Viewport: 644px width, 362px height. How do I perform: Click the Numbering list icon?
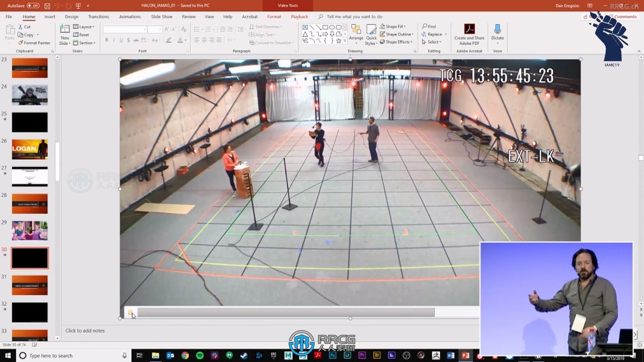pos(208,29)
